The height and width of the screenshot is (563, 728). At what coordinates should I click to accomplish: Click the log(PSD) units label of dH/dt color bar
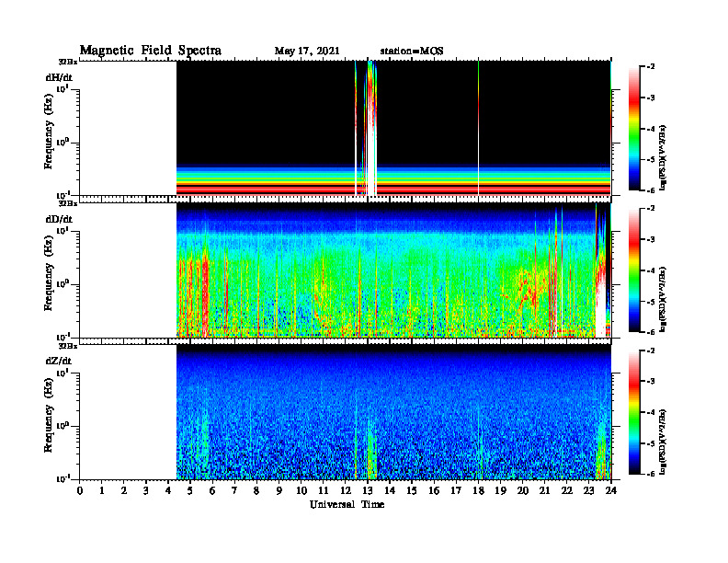pos(663,157)
